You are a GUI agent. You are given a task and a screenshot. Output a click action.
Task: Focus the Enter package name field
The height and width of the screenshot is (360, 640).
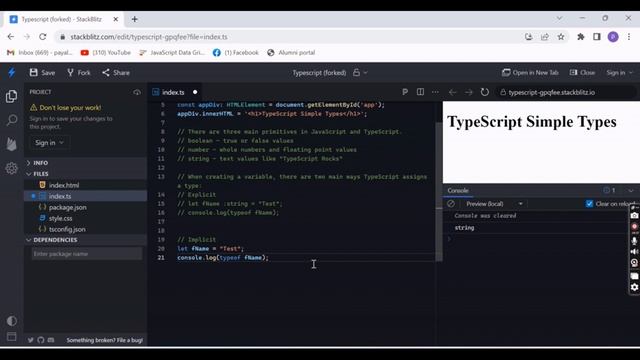(x=87, y=254)
